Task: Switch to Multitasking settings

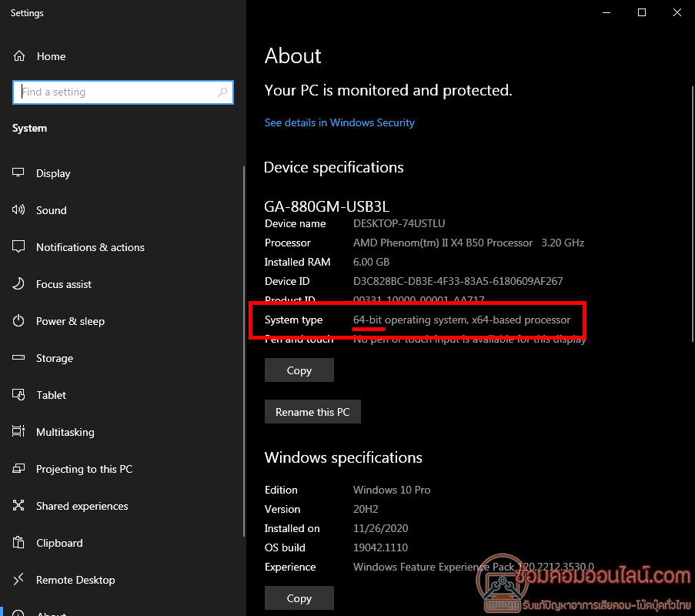Action: click(x=65, y=432)
